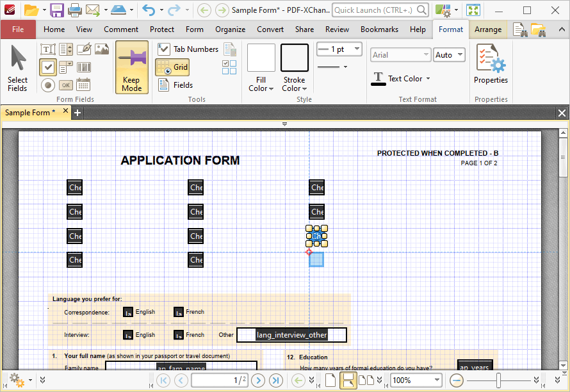Open the folder search icon
This screenshot has height=392, width=570.
tap(539, 30)
